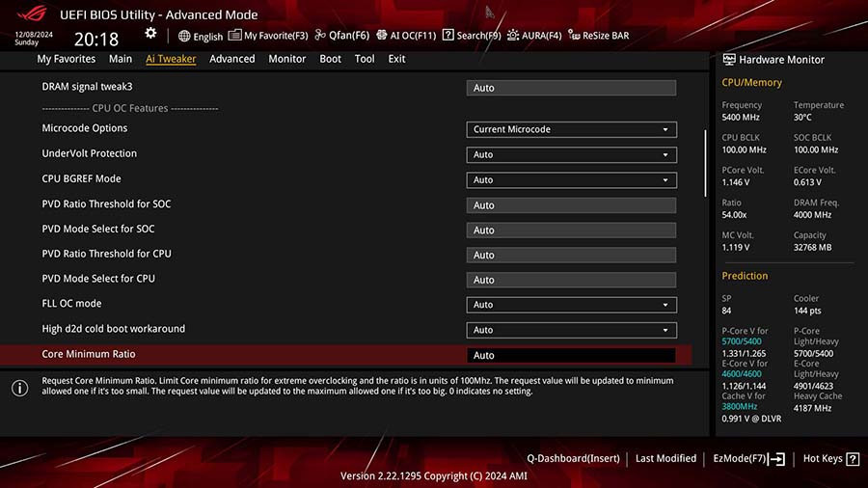868x488 pixels.
Task: Open the Hot Keys list
Action: pos(831,459)
